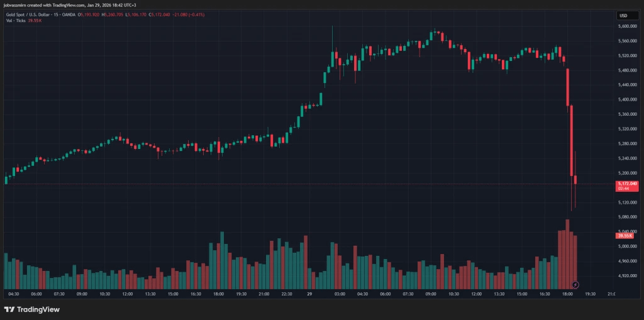Click the 04:30 time label at left

(14, 294)
